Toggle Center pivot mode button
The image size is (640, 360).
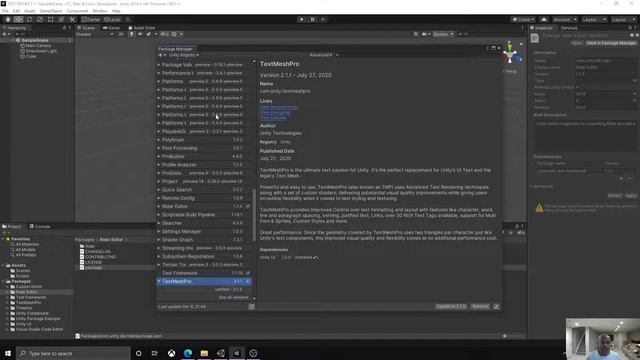coord(91,20)
